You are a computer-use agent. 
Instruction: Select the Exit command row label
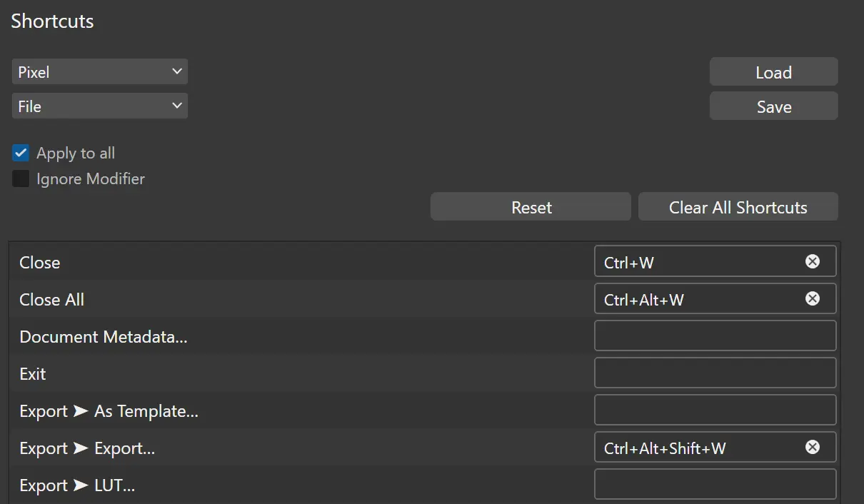(33, 374)
